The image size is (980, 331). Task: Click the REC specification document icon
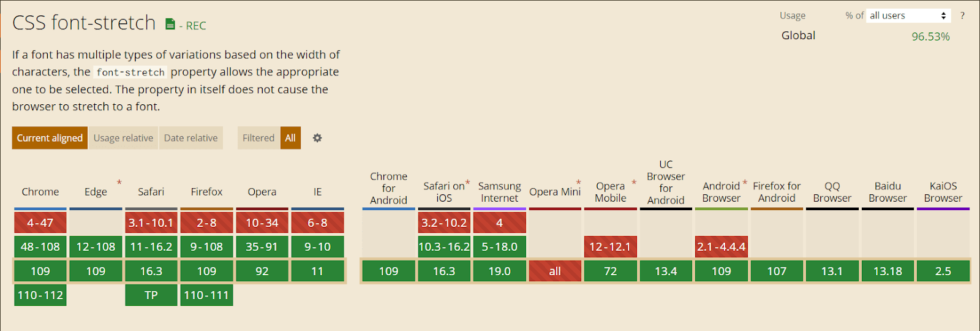[x=170, y=25]
